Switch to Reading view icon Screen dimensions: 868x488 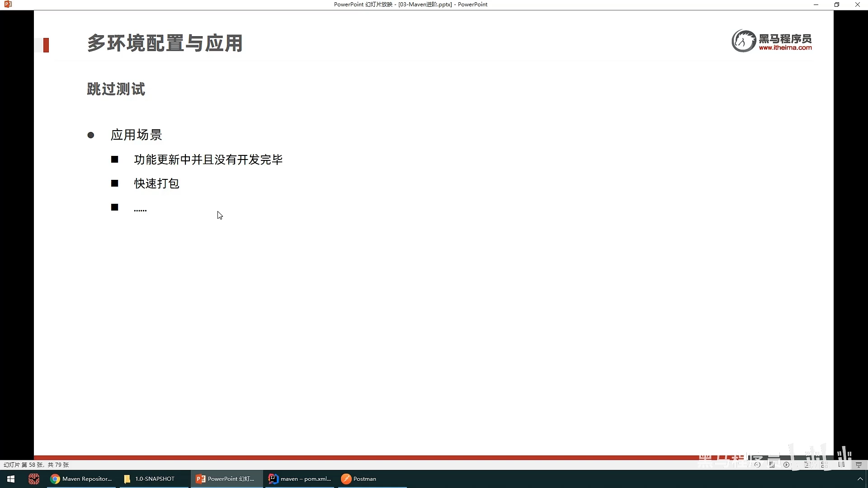click(x=841, y=465)
